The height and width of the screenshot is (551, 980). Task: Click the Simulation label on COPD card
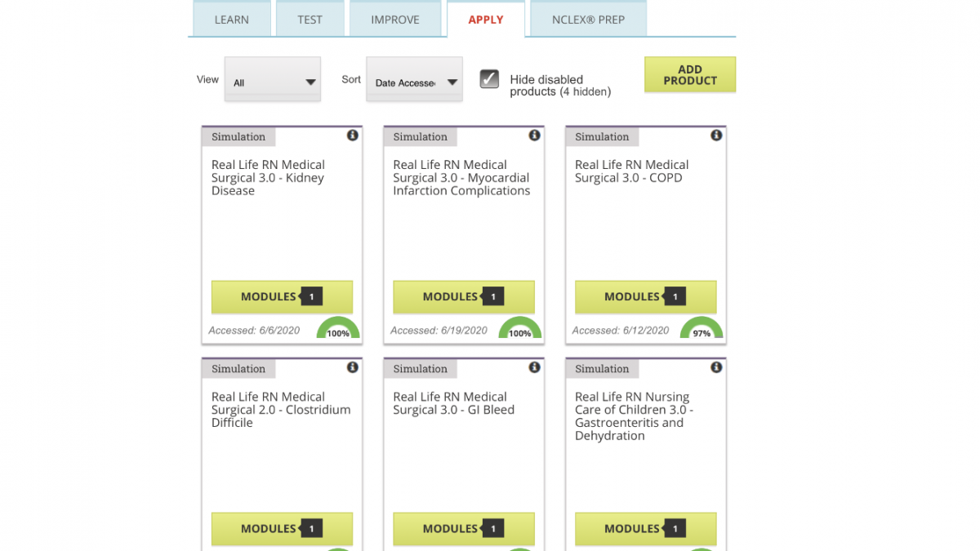coord(602,137)
